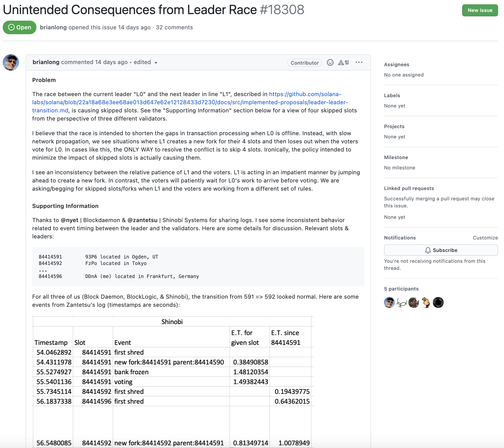Screen dimensions: 504x448
Task: Click 'No one assigned' text
Action: (404, 75)
